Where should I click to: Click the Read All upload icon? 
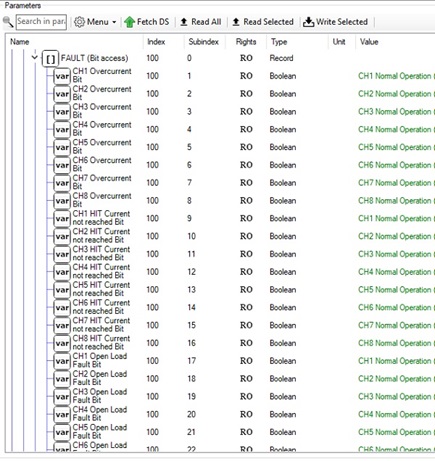(184, 22)
